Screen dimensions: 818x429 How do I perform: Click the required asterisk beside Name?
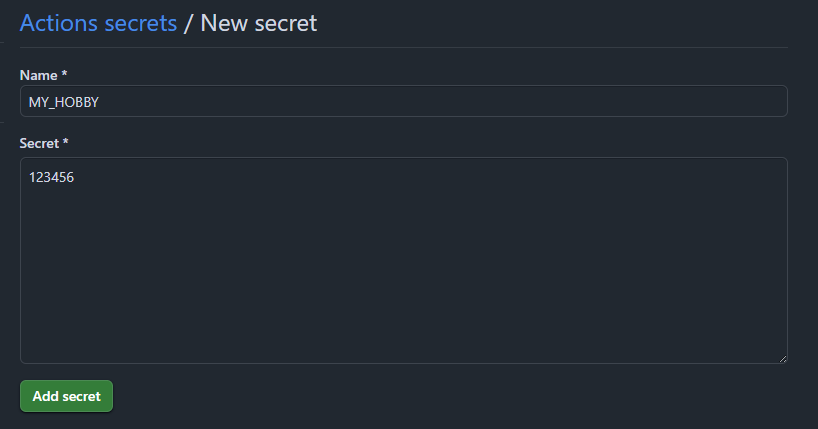point(64,75)
